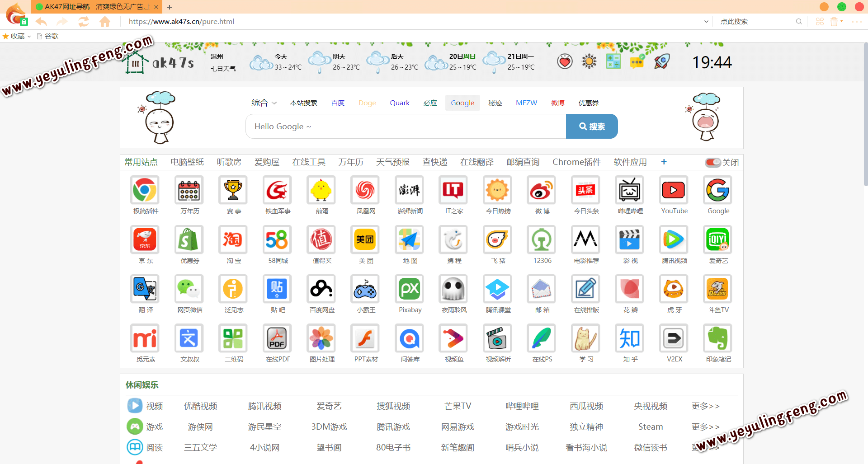Image resolution: width=868 pixels, height=464 pixels.
Task: Click the IT之家 icon
Action: (453, 190)
